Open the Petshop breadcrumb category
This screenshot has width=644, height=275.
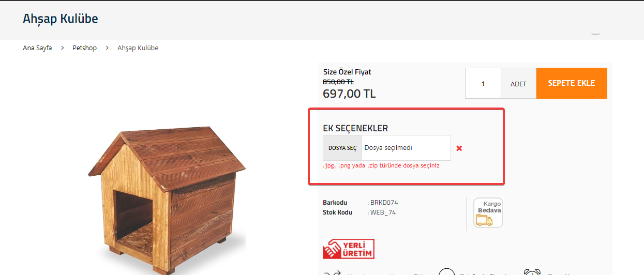[x=84, y=48]
